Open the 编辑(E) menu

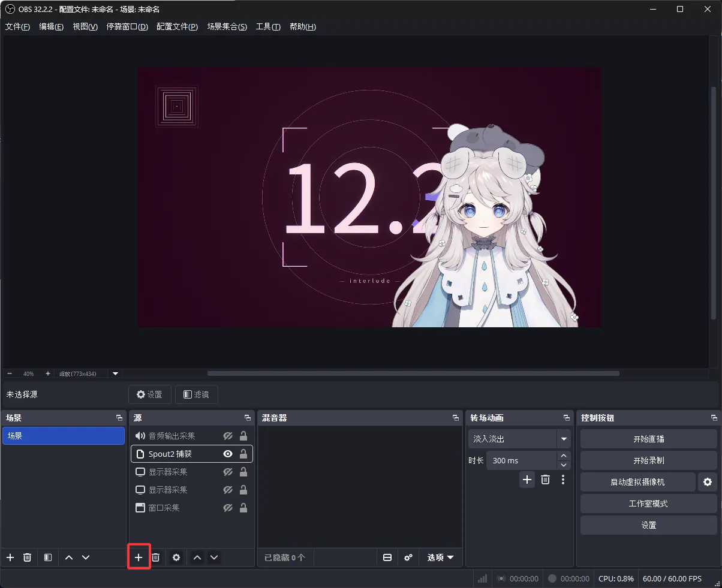pos(51,26)
